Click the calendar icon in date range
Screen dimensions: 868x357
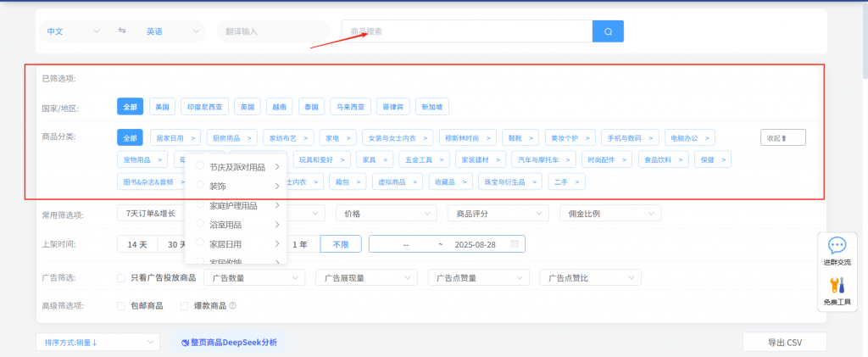[x=514, y=244]
